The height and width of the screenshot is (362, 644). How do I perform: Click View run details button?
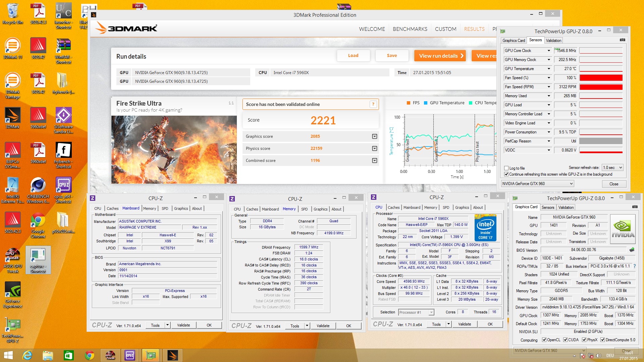pyautogui.click(x=440, y=56)
